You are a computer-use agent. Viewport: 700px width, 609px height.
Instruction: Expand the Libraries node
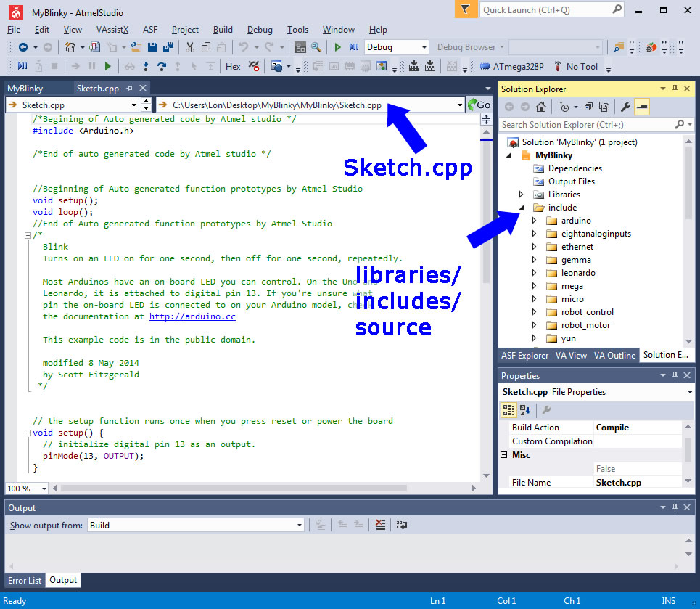(521, 195)
